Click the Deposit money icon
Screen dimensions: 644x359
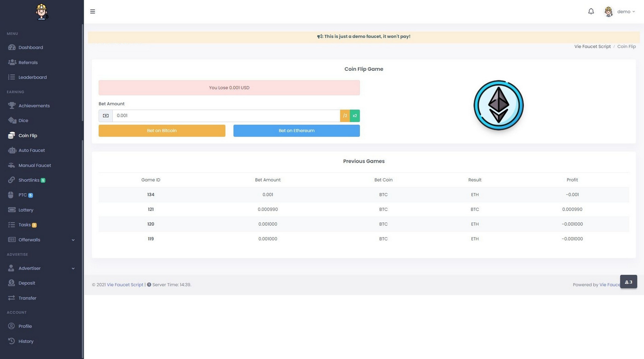[11, 283]
